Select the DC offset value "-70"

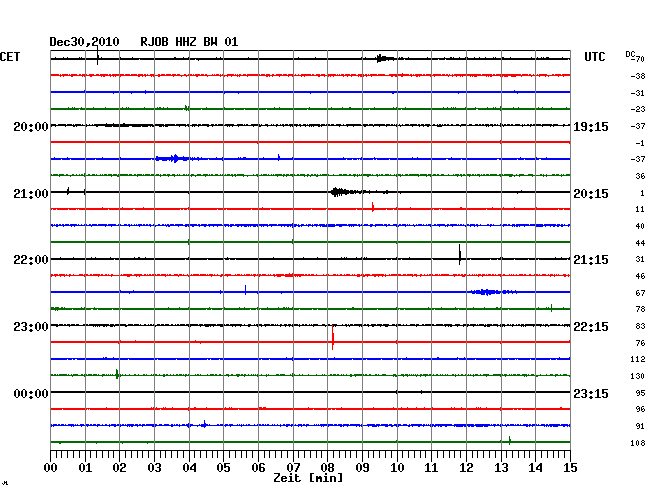pos(638,59)
